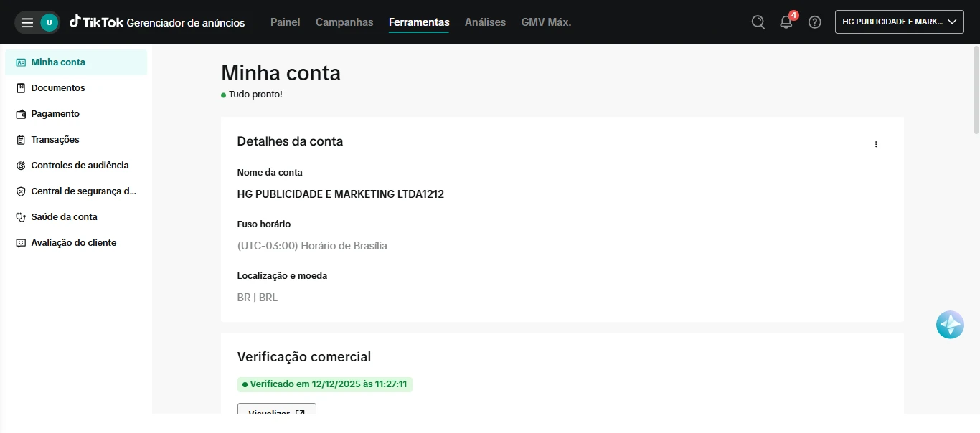Go to Pagamento in the sidebar

(55, 114)
